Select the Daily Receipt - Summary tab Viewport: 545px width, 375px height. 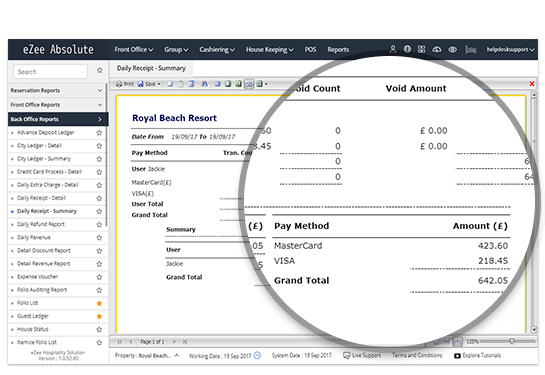tap(151, 68)
